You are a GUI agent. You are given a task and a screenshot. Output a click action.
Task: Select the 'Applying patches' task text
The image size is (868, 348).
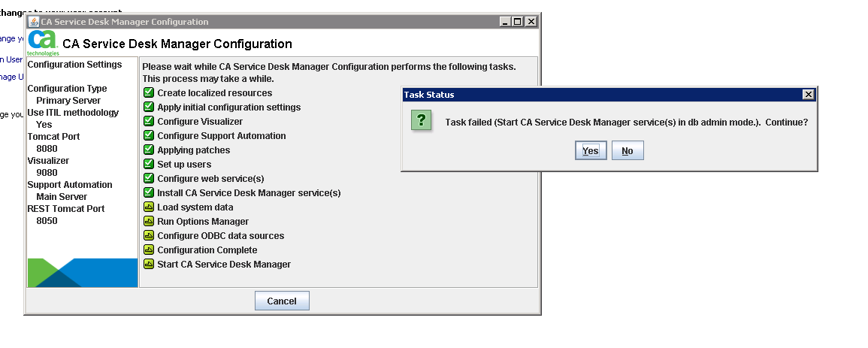[x=194, y=150]
